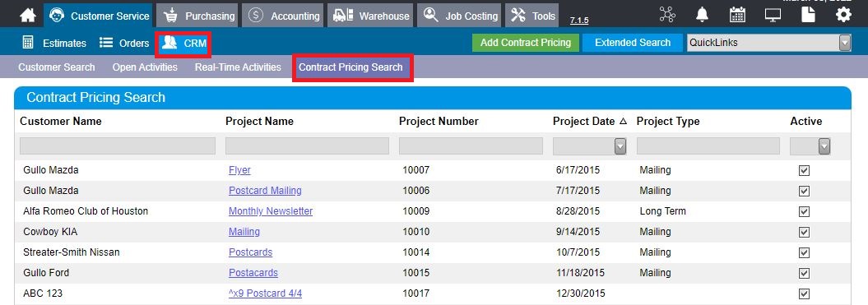Sort by Project Name column
This screenshot has height=305, width=868.
[x=260, y=121]
